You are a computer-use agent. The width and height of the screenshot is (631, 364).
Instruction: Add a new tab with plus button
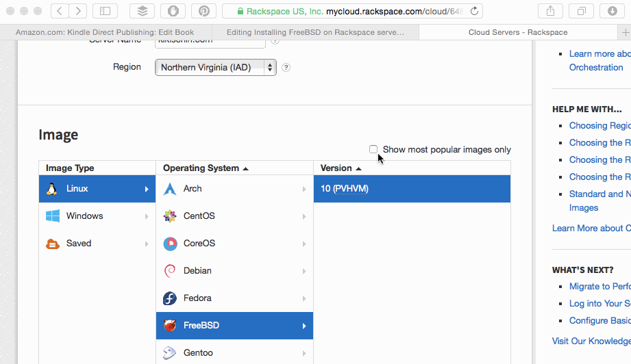coord(625,33)
